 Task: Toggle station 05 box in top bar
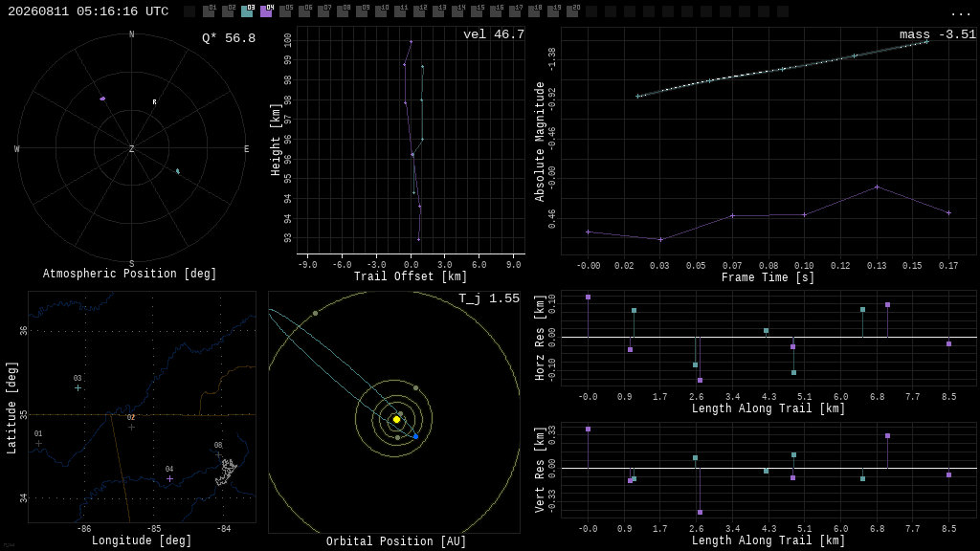click(x=285, y=11)
